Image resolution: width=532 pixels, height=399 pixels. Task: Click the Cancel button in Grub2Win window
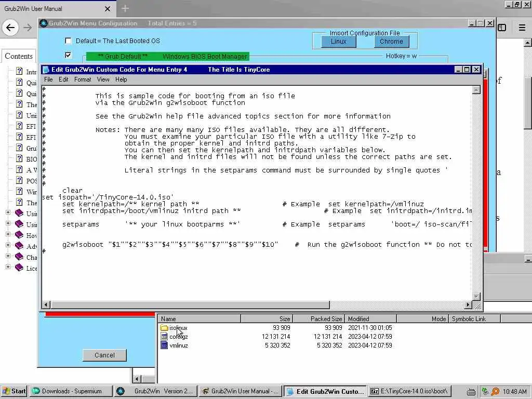point(104,355)
